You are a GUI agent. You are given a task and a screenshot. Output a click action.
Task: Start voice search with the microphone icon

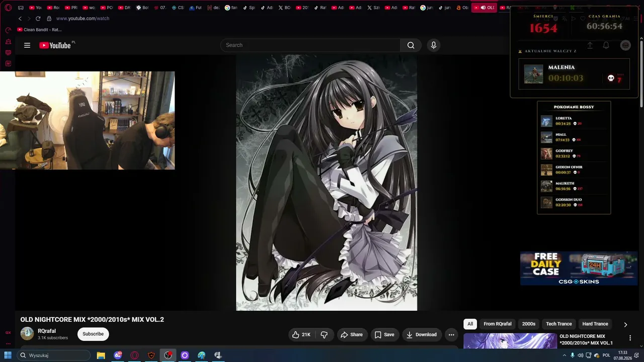point(434,45)
